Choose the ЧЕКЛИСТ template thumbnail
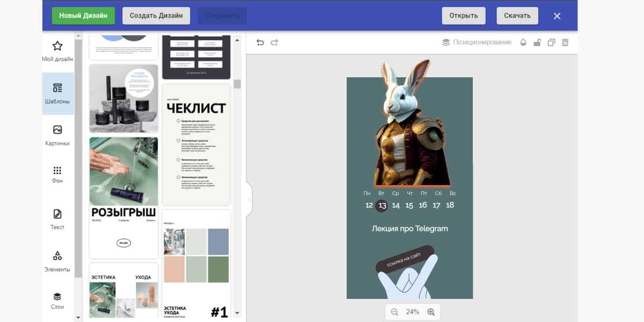The height and width of the screenshot is (322, 644). coord(196,145)
